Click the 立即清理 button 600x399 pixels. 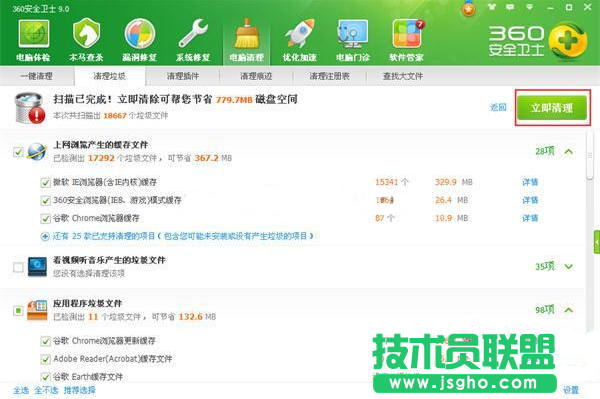pos(552,108)
